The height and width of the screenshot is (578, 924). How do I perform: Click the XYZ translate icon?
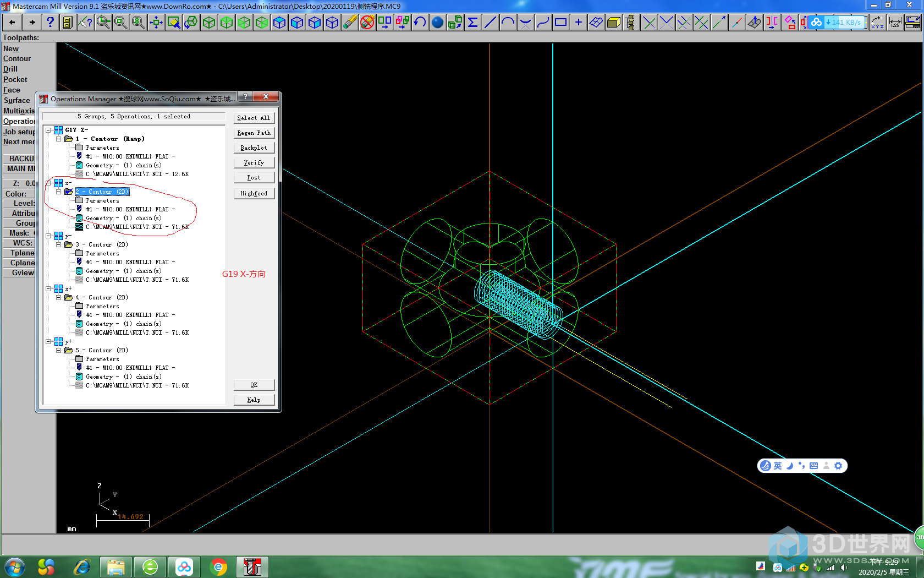878,22
